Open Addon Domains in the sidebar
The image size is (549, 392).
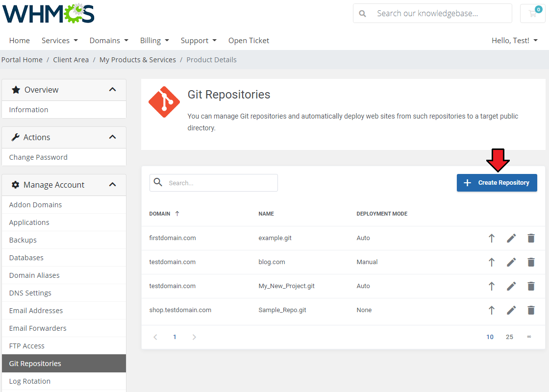pyautogui.click(x=64, y=205)
